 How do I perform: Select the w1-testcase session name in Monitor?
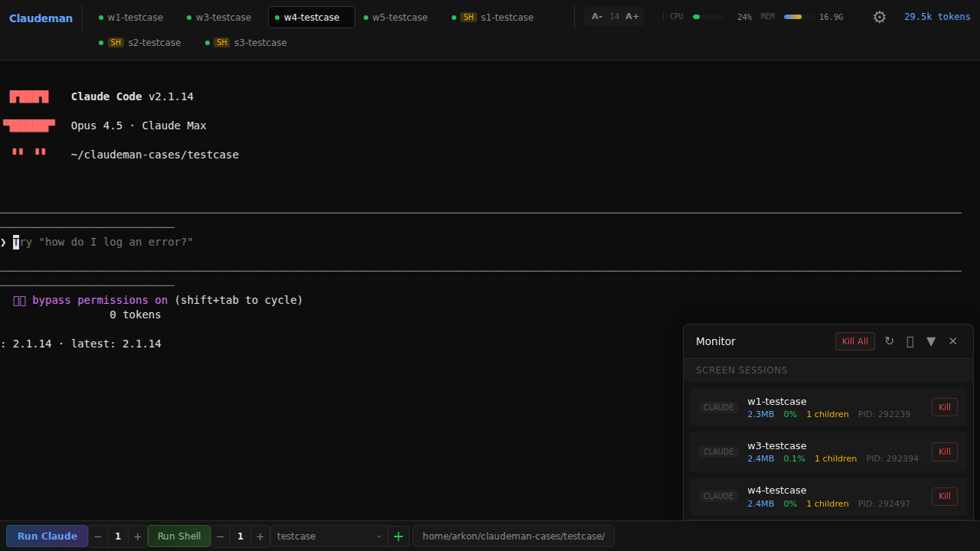coord(777,402)
